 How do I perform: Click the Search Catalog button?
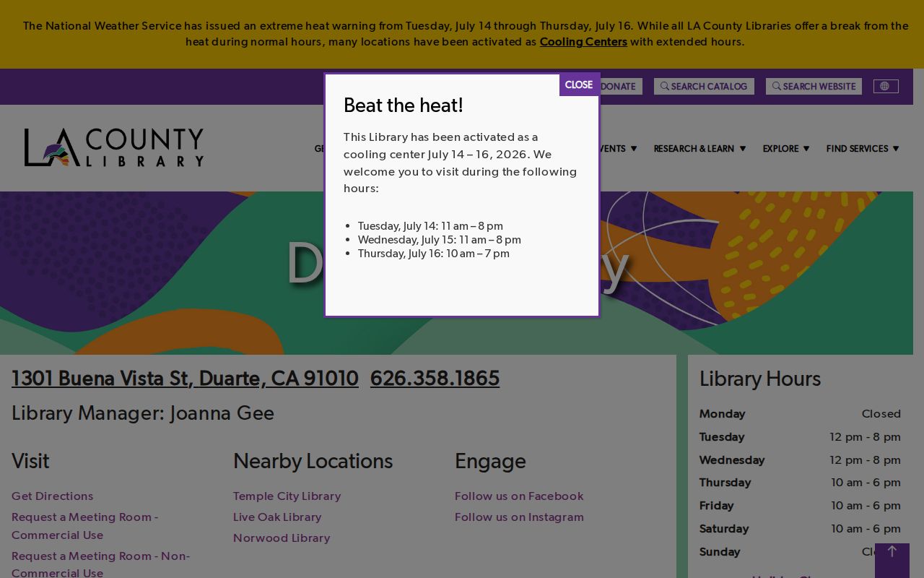coord(704,86)
